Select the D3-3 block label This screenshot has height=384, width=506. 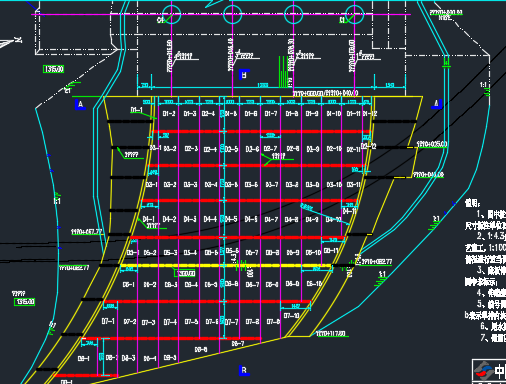[191, 184]
